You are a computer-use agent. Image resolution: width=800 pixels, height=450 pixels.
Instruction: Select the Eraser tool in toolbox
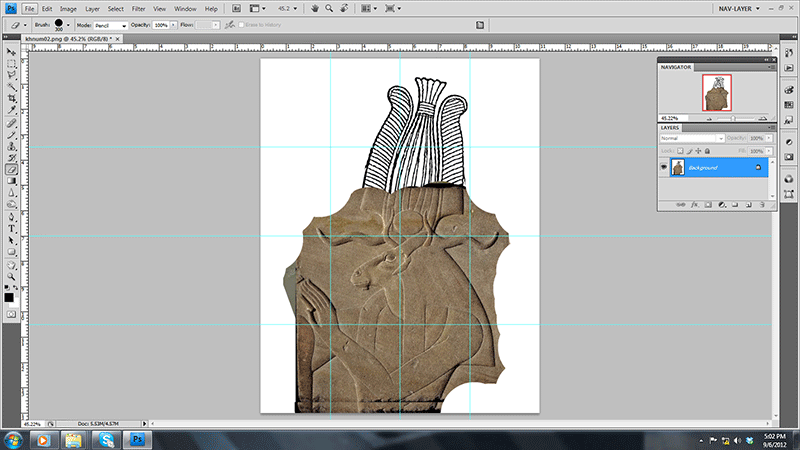(12, 169)
